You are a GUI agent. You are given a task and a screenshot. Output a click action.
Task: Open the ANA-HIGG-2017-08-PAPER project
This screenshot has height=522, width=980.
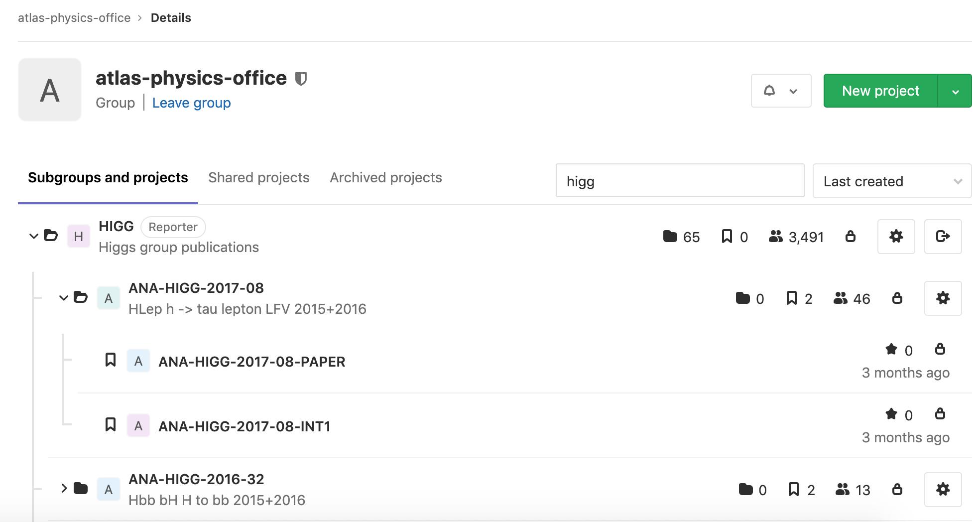pyautogui.click(x=252, y=362)
